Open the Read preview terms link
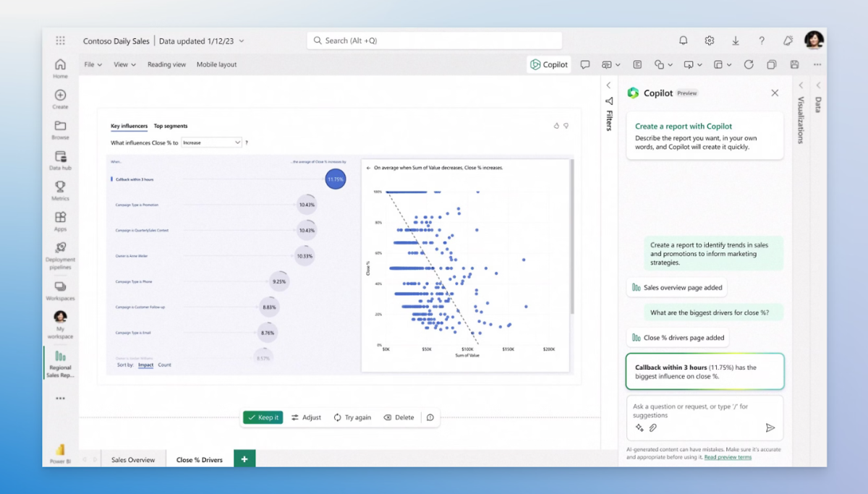 [728, 457]
